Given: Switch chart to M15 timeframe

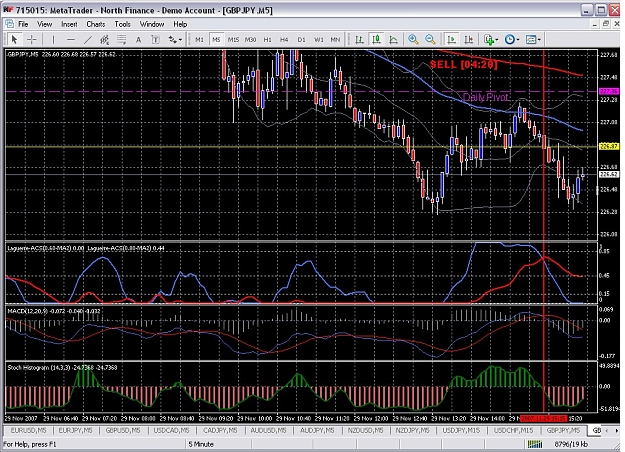Looking at the screenshot, I should tap(233, 39).
